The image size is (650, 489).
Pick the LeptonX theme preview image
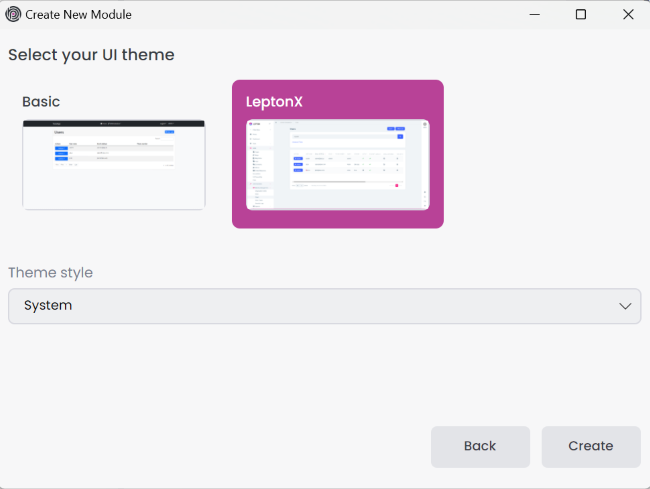337,165
